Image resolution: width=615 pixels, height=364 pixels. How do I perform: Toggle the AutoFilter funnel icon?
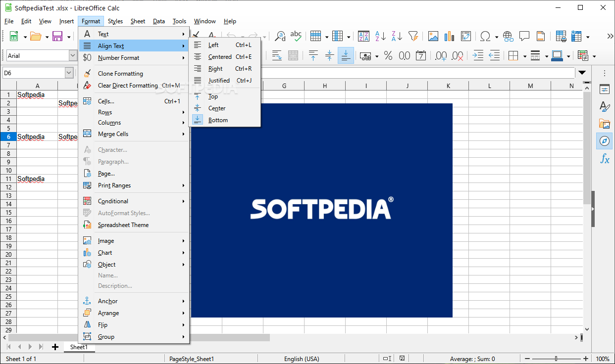click(413, 36)
